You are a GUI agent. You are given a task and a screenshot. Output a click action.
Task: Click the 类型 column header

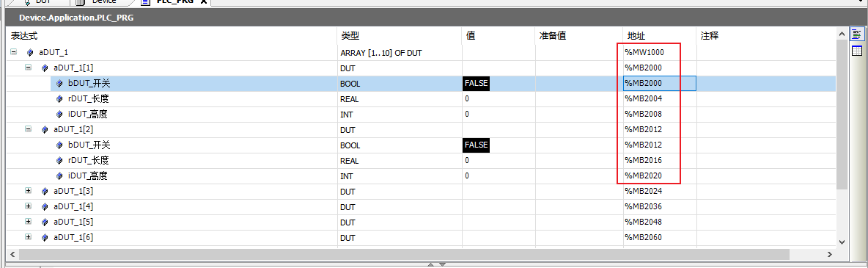pyautogui.click(x=400, y=36)
